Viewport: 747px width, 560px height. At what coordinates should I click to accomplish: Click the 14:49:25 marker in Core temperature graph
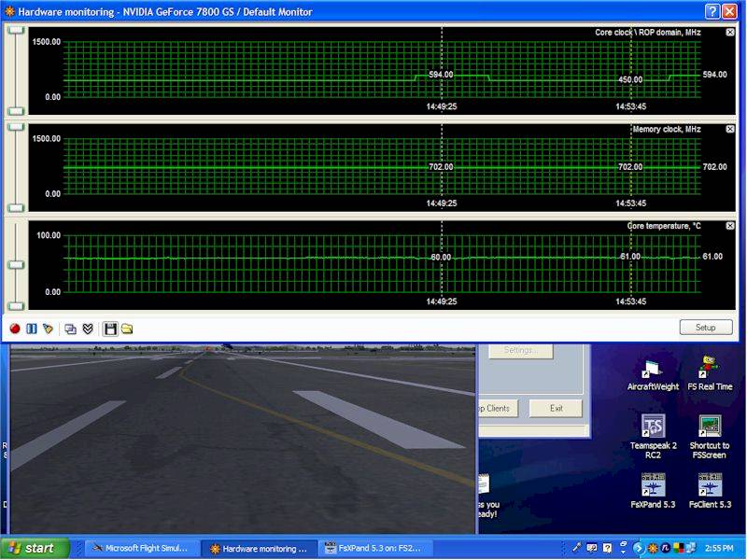442,301
